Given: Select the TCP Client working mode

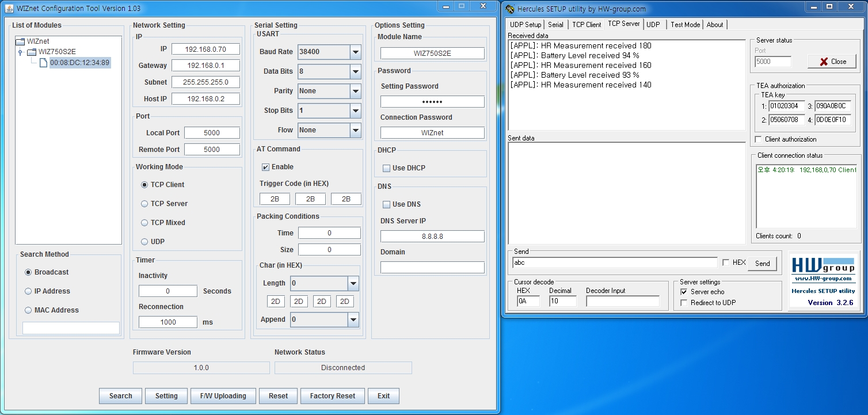Looking at the screenshot, I should tap(144, 185).
